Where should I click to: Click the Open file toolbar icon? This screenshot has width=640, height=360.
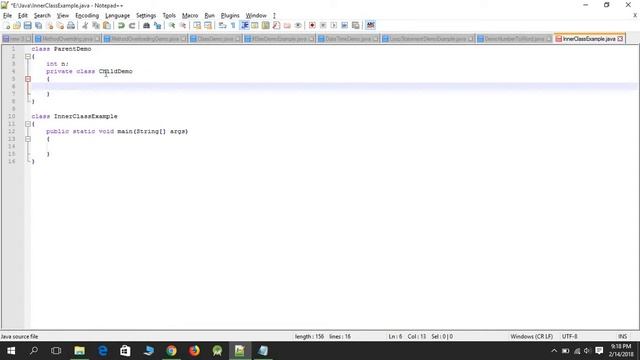[x=17, y=25]
